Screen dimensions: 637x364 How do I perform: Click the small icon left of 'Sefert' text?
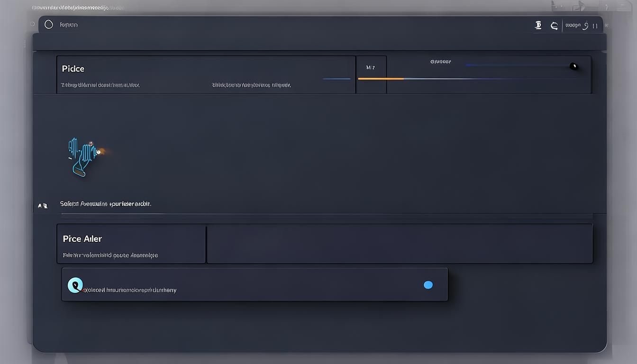pyautogui.click(x=43, y=206)
